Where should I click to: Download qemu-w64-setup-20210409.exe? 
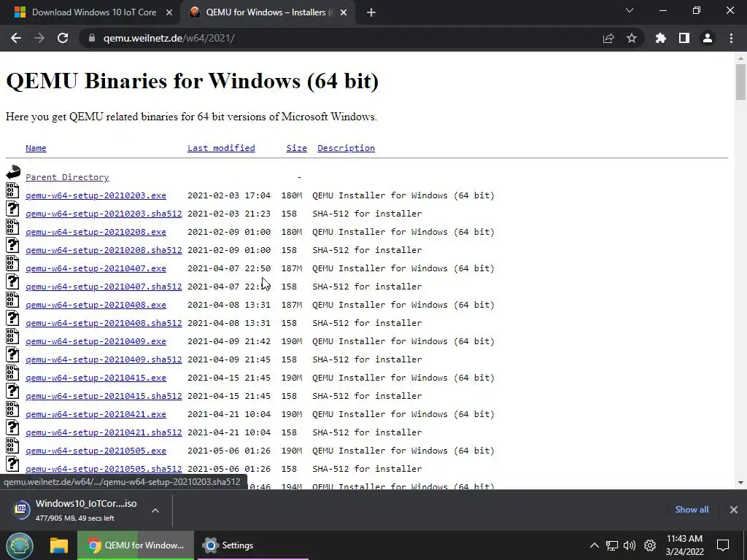[x=96, y=341]
